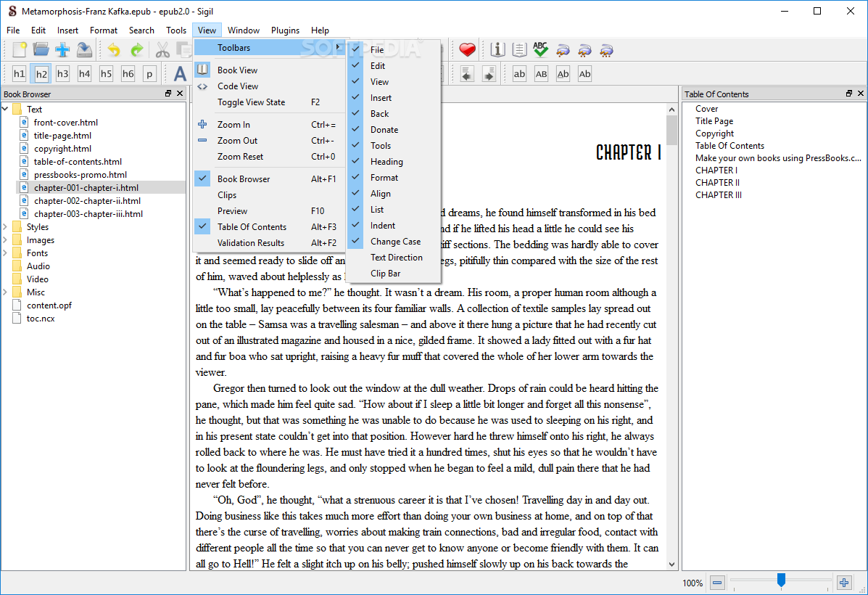Float the Table Of Contents panel
Image resolution: width=868 pixels, height=595 pixels.
(849, 94)
